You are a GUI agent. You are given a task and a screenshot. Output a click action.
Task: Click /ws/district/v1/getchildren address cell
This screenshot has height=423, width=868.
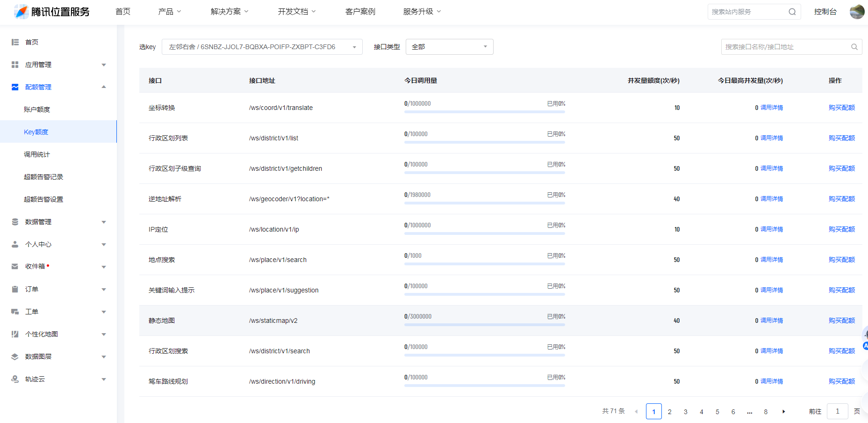[286, 168]
